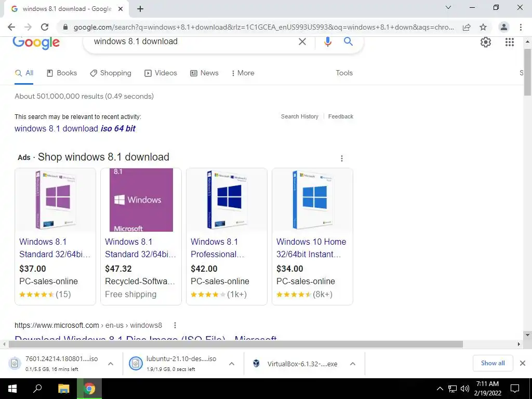
Task: Switch to News results
Action: coord(204,73)
